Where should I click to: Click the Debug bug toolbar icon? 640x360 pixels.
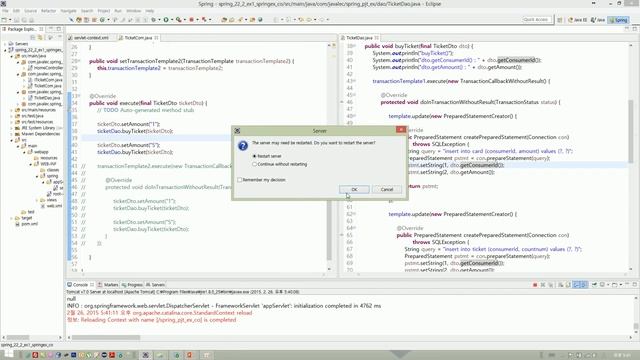point(153,20)
